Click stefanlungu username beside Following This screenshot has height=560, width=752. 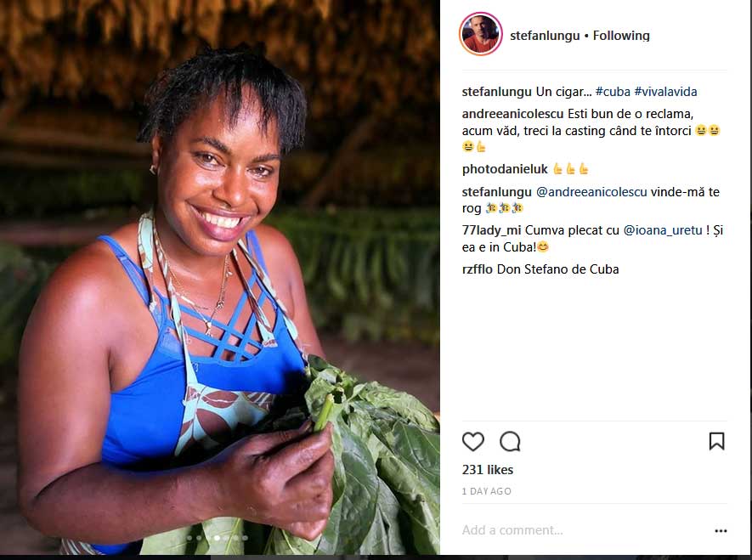coord(545,36)
